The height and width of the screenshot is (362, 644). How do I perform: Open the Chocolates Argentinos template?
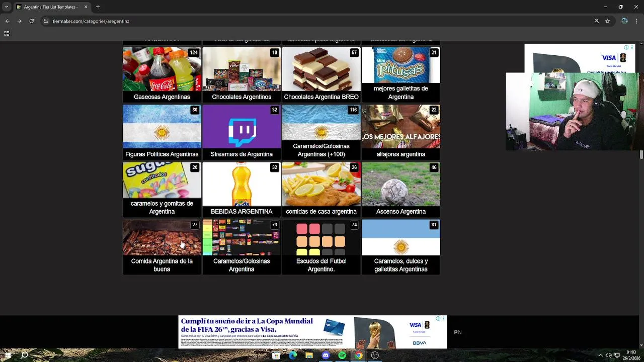pyautogui.click(x=242, y=75)
